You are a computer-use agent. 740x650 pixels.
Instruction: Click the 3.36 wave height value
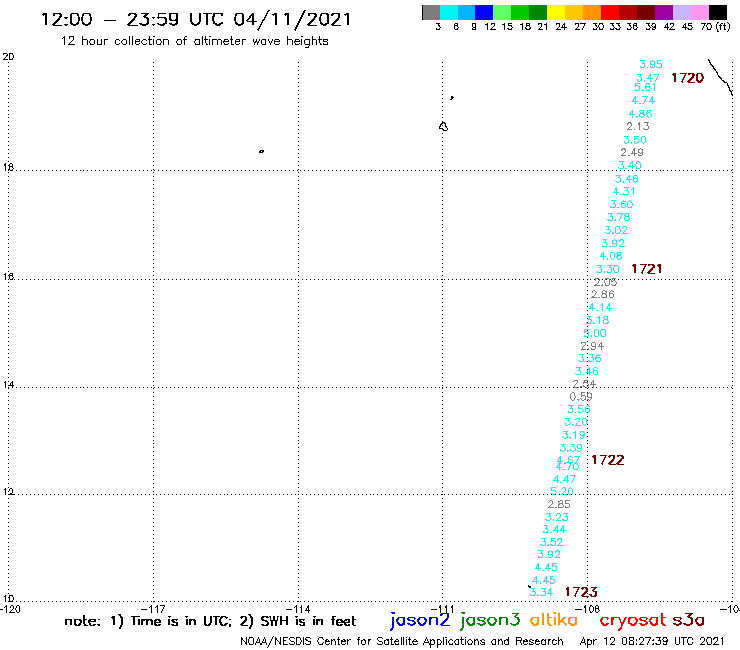pos(589,358)
